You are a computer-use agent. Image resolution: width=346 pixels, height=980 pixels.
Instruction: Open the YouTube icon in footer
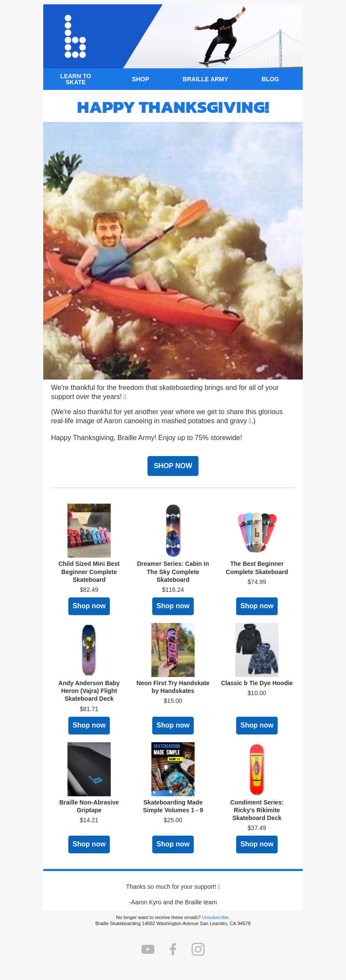pyautogui.click(x=148, y=949)
